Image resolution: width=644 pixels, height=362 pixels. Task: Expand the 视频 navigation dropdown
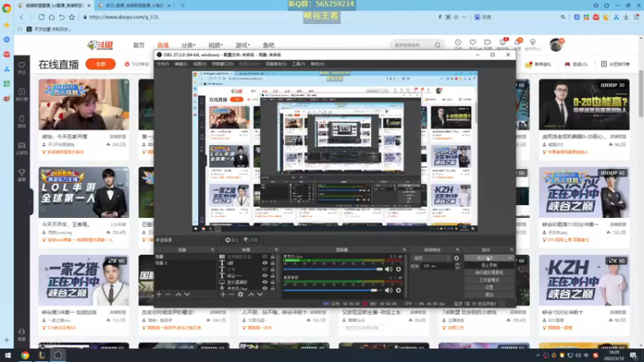click(216, 45)
